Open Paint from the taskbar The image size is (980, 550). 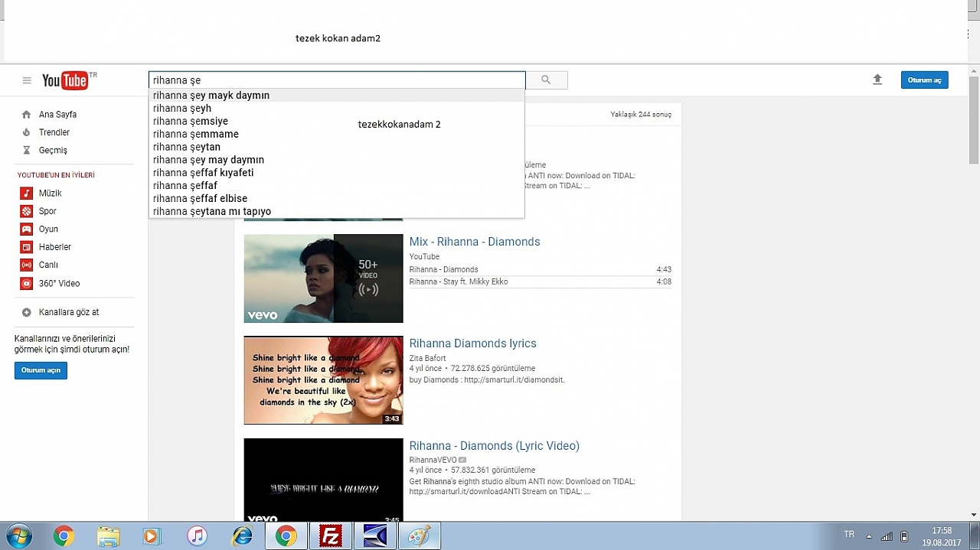pos(419,536)
